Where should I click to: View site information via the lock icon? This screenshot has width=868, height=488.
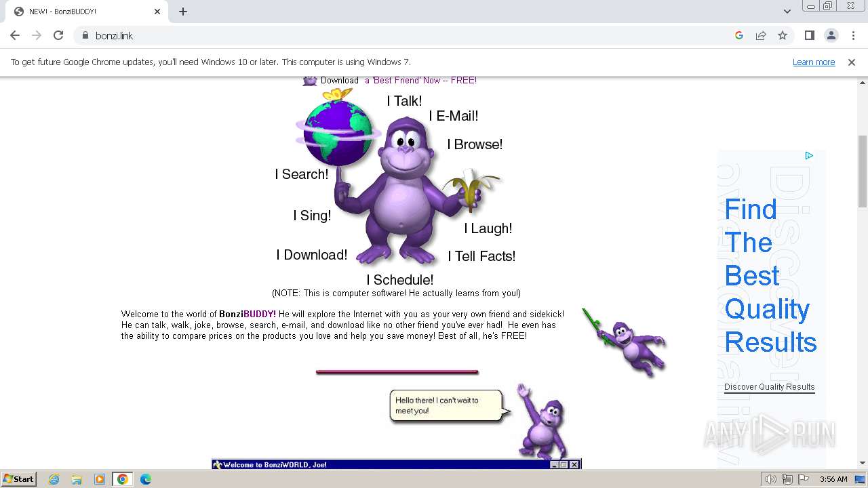[x=85, y=35]
